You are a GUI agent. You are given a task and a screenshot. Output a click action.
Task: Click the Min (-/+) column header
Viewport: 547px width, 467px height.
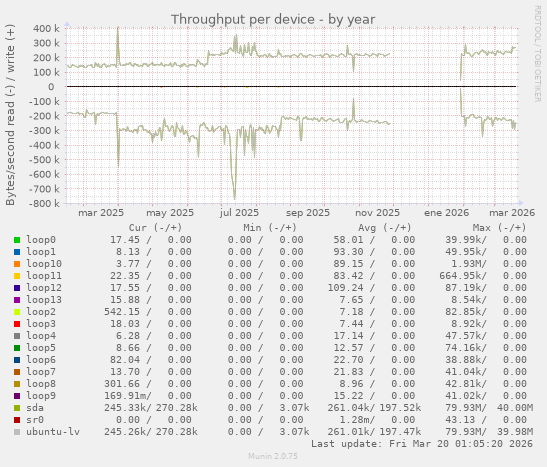(x=270, y=228)
